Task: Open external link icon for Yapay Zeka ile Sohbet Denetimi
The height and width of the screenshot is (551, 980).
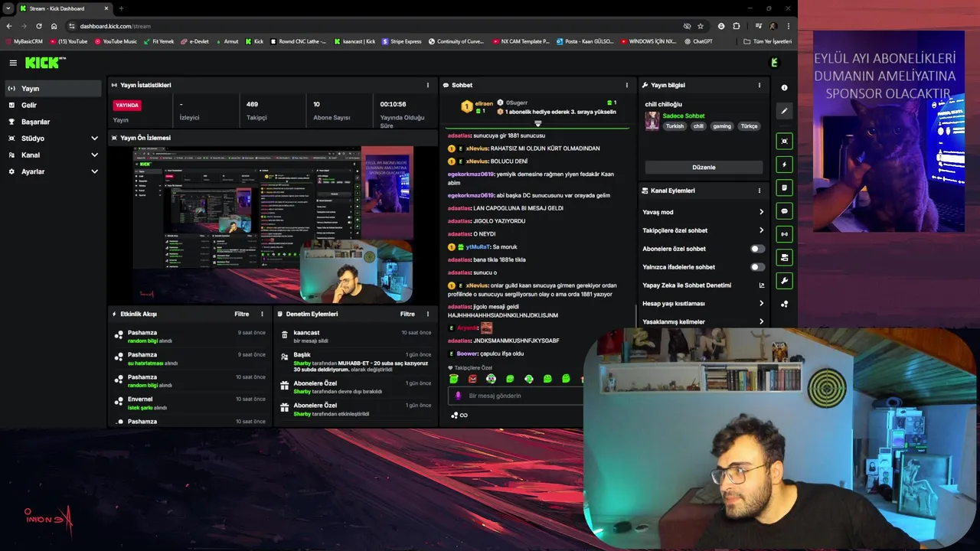Action: point(761,285)
